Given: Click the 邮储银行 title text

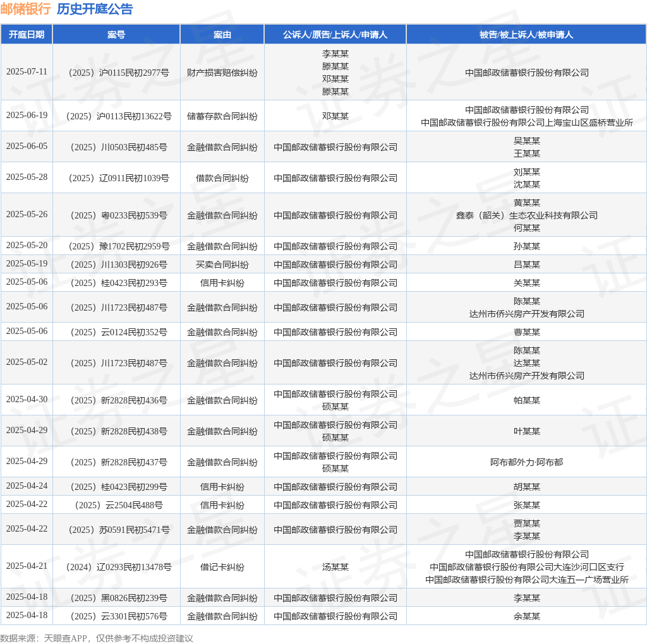Looking at the screenshot, I should (x=25, y=9).
